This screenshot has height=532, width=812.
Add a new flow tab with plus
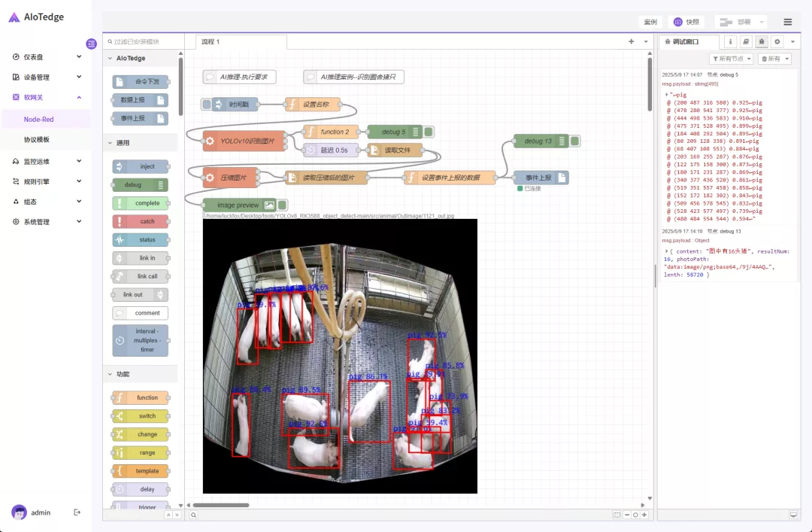[x=631, y=42]
